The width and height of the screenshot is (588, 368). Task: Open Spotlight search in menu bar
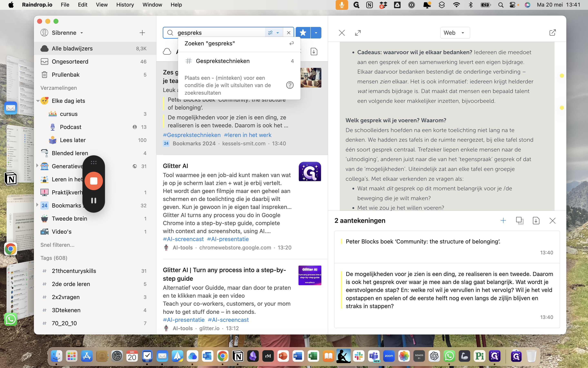(501, 5)
